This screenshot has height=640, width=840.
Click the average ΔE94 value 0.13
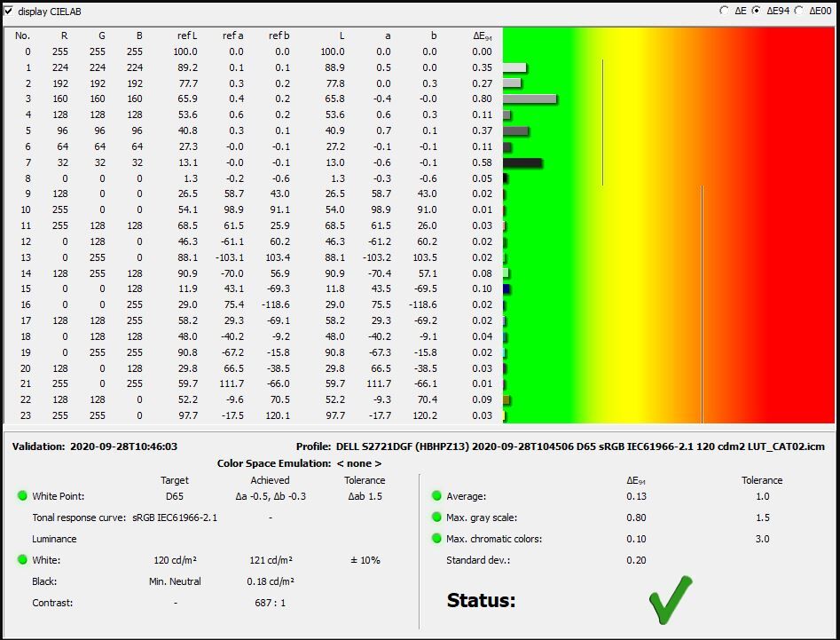[636, 496]
